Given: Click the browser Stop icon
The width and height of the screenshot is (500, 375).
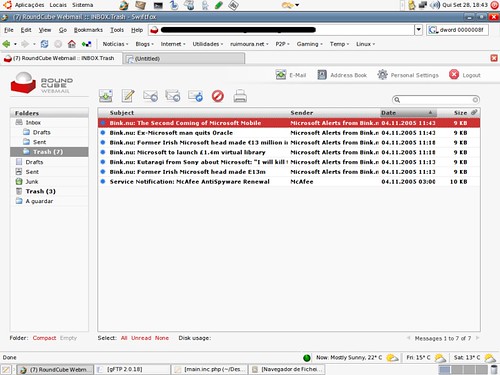Looking at the screenshot, I should pyautogui.click(x=58, y=44).
